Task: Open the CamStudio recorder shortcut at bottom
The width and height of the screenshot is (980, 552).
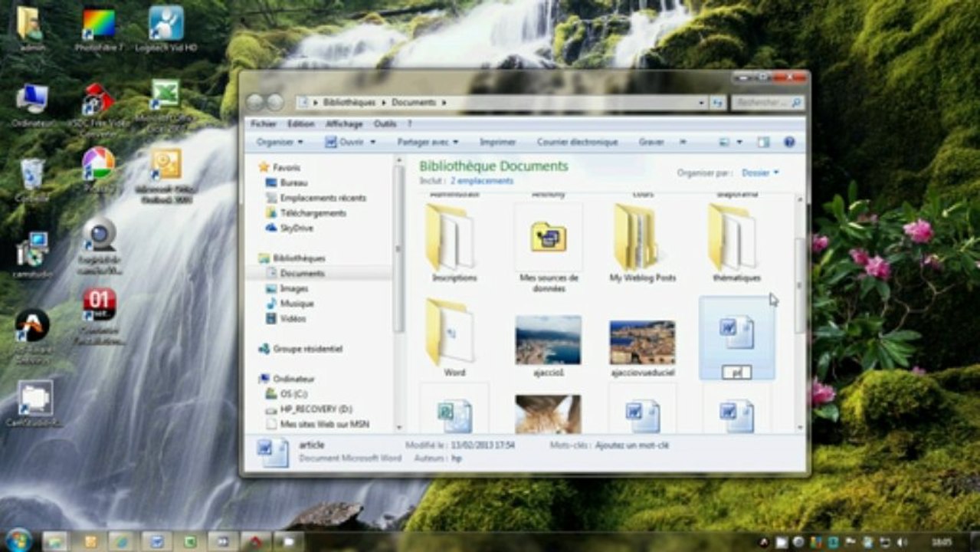Action: [34, 403]
